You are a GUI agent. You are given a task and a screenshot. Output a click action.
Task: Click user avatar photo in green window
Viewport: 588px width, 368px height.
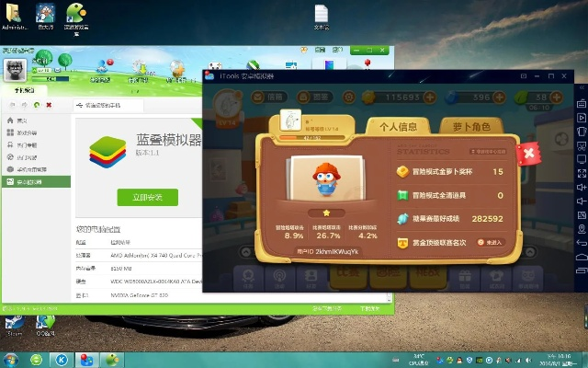(x=15, y=70)
